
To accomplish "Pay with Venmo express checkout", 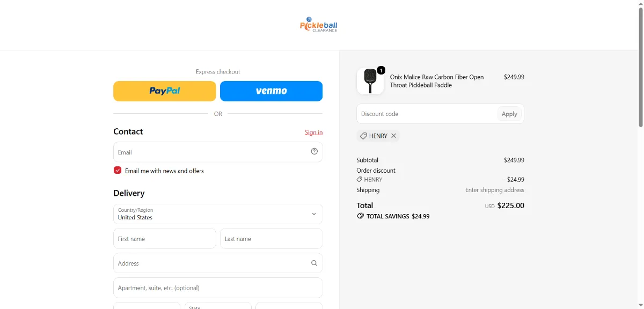I will click(x=271, y=91).
